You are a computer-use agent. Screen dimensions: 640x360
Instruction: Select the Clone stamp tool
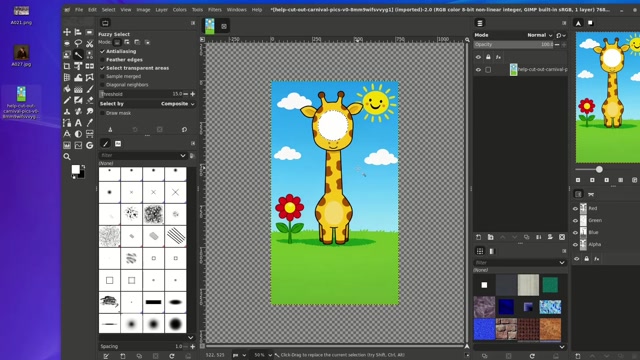tap(67, 111)
